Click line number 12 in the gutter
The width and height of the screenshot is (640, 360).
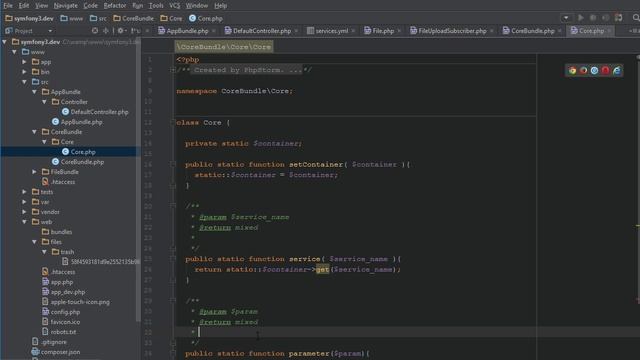(149, 122)
